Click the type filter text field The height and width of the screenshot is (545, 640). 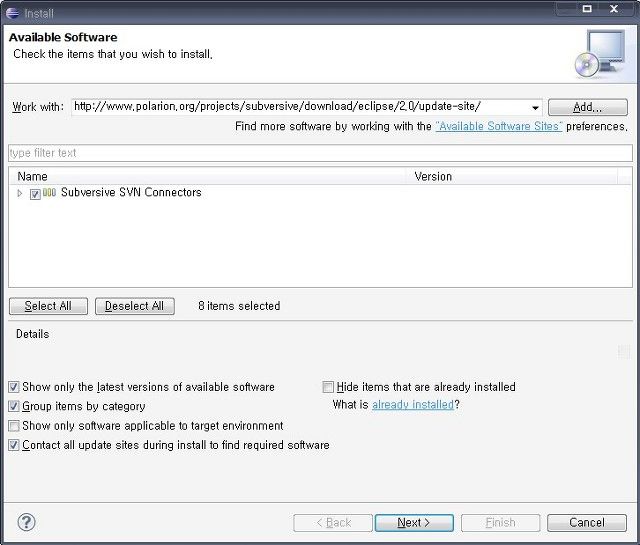point(320,153)
